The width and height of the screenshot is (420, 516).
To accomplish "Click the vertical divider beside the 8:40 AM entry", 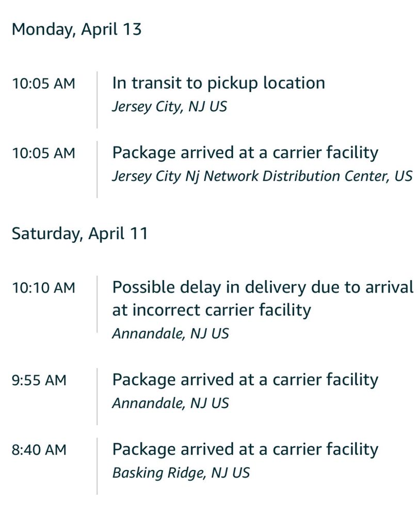I will [97, 465].
